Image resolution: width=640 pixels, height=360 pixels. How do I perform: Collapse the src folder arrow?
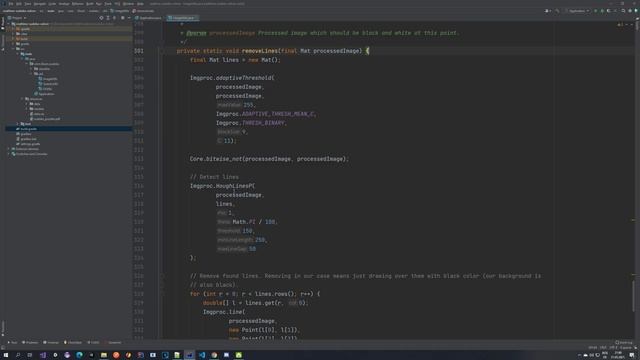pos(13,49)
